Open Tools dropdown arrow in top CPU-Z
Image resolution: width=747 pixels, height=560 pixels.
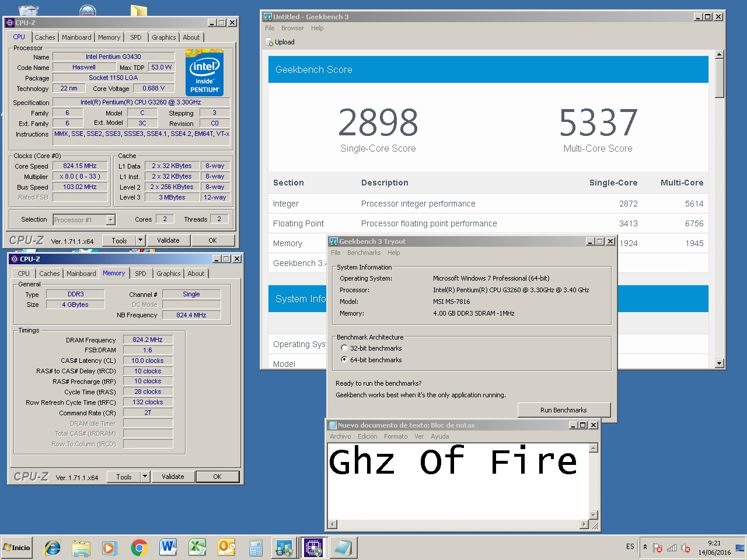(140, 240)
